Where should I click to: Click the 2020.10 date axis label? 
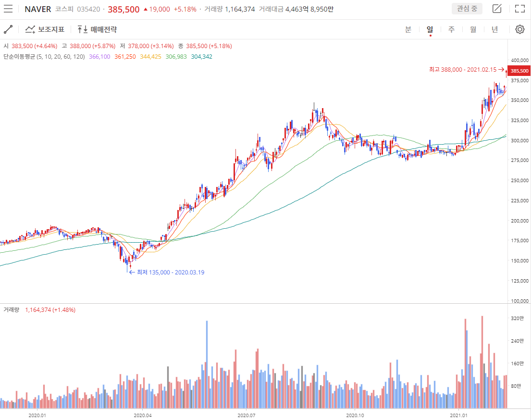355,415
